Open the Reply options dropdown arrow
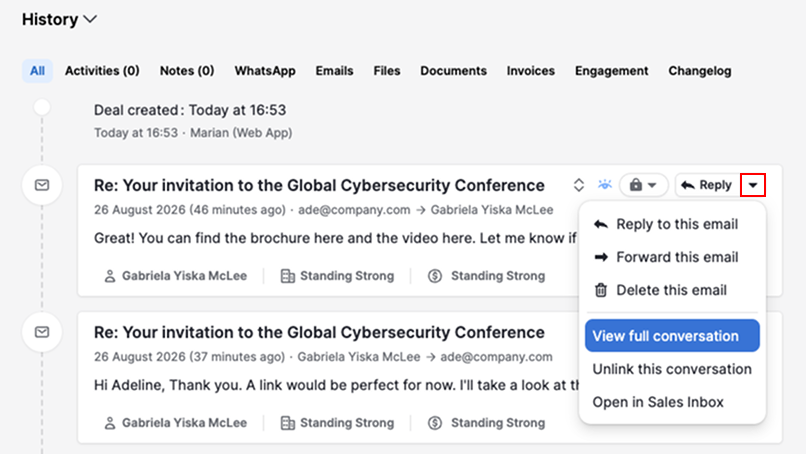The width and height of the screenshot is (806, 454). (753, 185)
